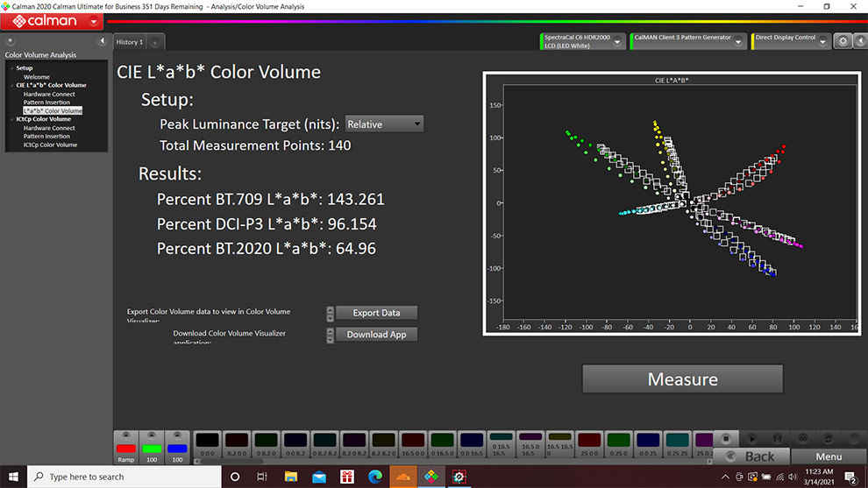This screenshot has height=488, width=868.
Task: Open the Mail app from the taskbar
Action: click(319, 477)
